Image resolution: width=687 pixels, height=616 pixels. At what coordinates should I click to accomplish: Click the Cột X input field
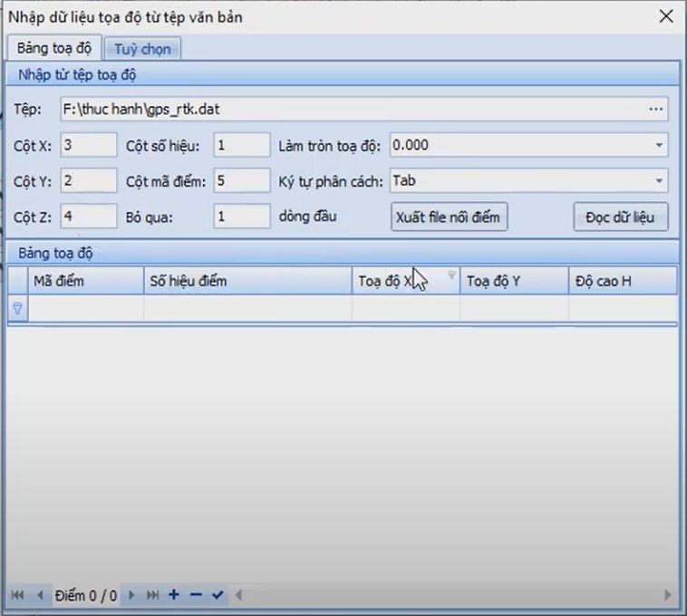[88, 145]
